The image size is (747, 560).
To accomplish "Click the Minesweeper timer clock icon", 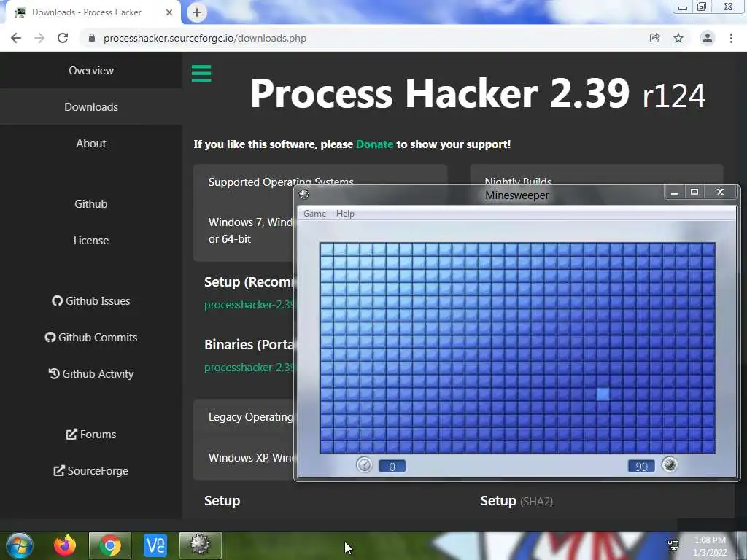I will point(365,464).
